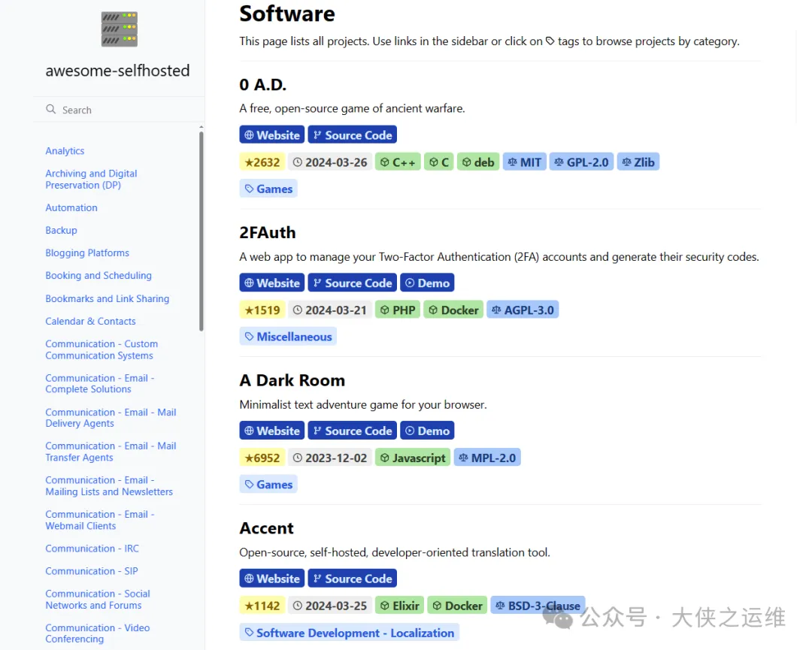This screenshot has height=650, width=812.
Task: Open the 0 A.D. Source Code button
Action: pos(352,135)
